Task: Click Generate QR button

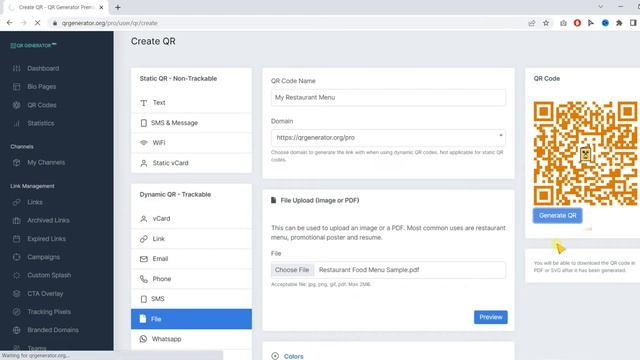Action: click(x=558, y=216)
